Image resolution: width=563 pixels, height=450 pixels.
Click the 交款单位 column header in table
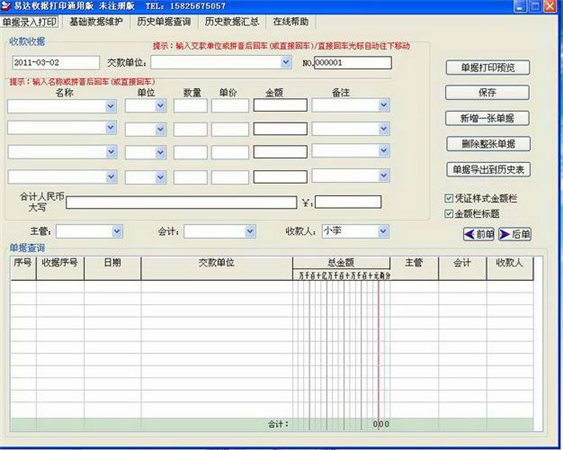coord(217,268)
